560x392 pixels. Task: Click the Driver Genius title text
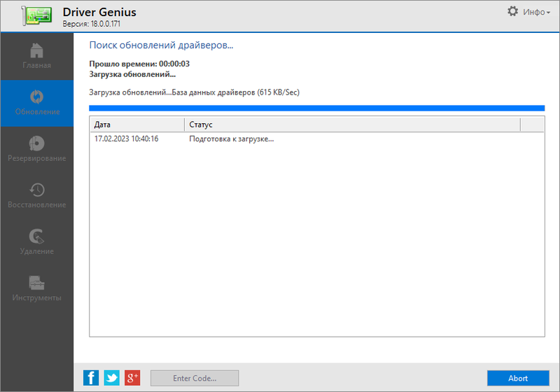coord(99,12)
